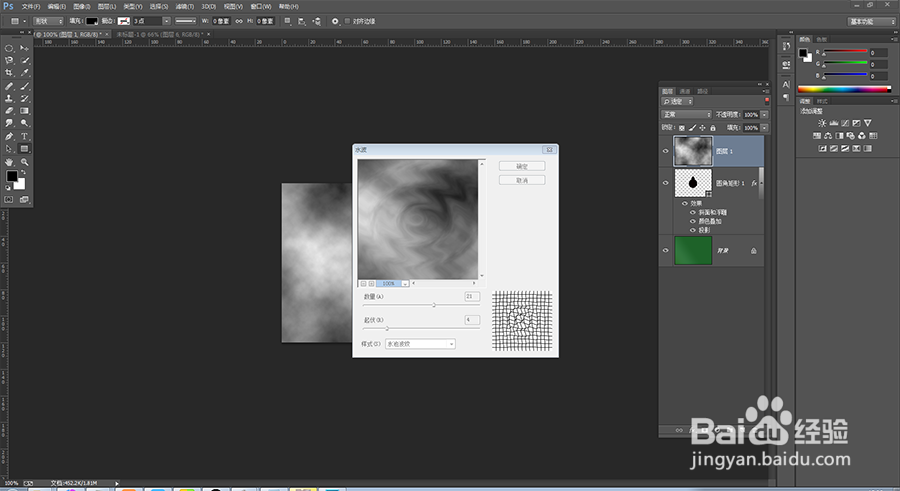Click the Brightness/Contrast adjustment icon
Viewport: 900px width, 491px height.
[x=822, y=123]
